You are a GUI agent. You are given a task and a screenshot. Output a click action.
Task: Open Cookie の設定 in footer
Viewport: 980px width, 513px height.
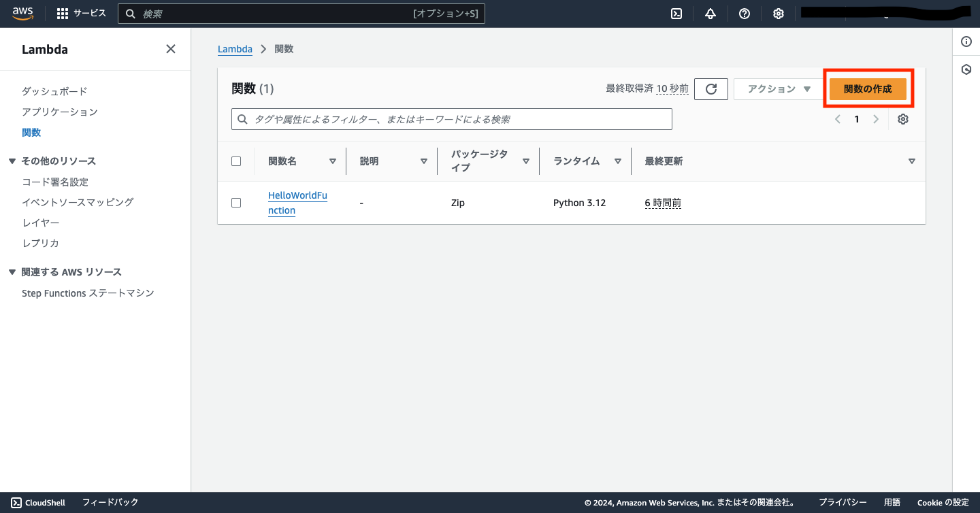[943, 502]
